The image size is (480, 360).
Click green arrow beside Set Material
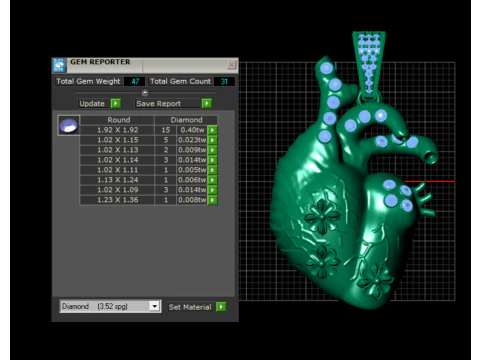(221, 307)
